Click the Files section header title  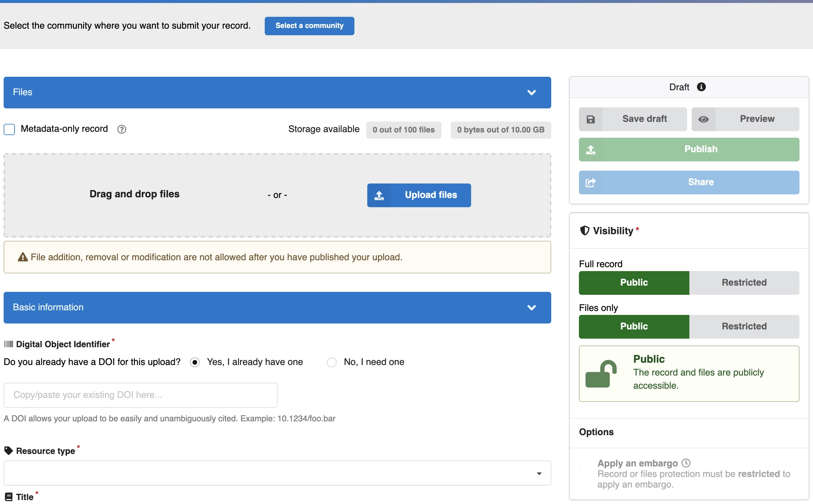[22, 92]
